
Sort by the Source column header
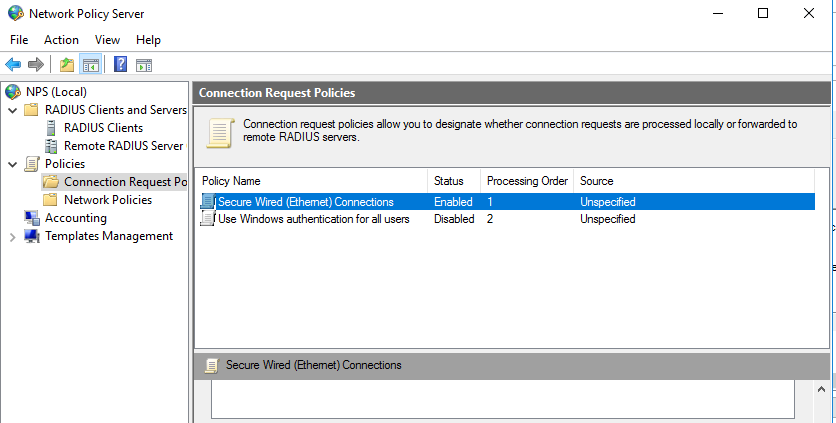(694, 181)
